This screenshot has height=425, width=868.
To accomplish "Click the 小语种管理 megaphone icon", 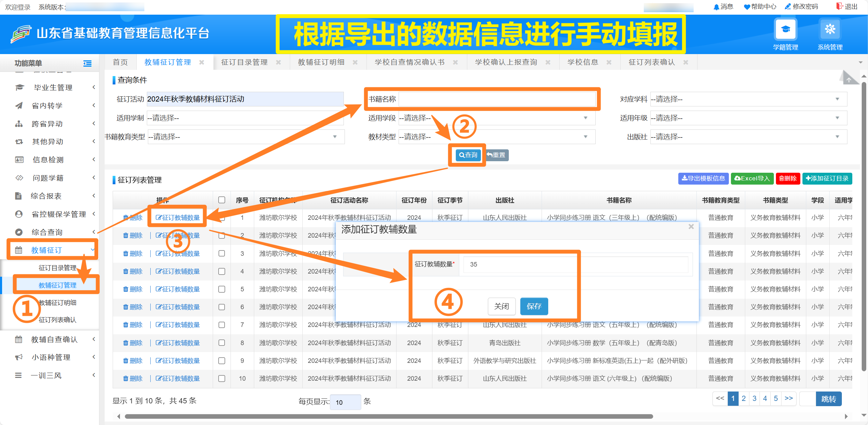I will (x=19, y=357).
